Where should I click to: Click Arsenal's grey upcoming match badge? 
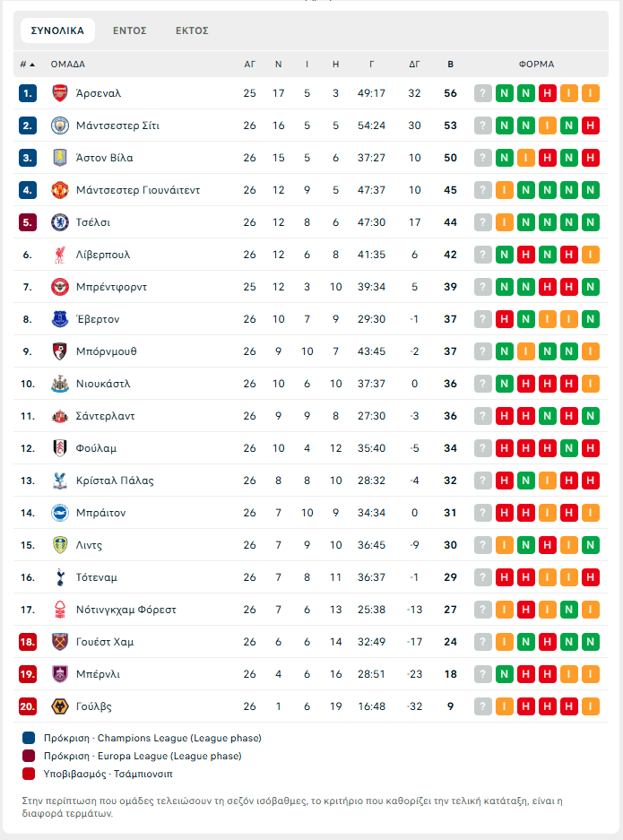[483, 93]
